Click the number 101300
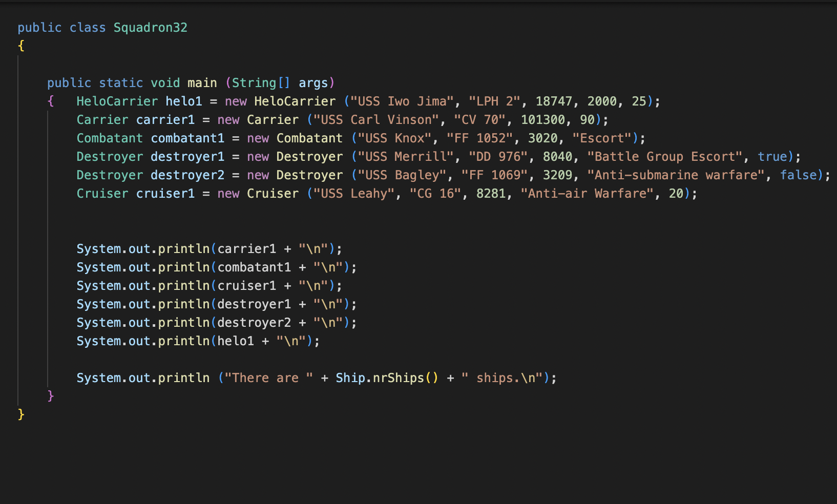837x504 pixels. pos(543,120)
